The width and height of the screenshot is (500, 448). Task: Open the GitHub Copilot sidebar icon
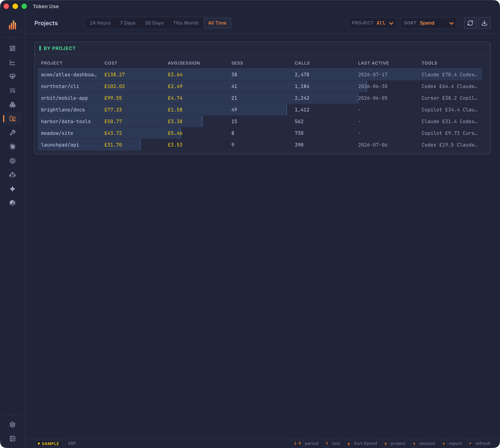(x=12, y=175)
